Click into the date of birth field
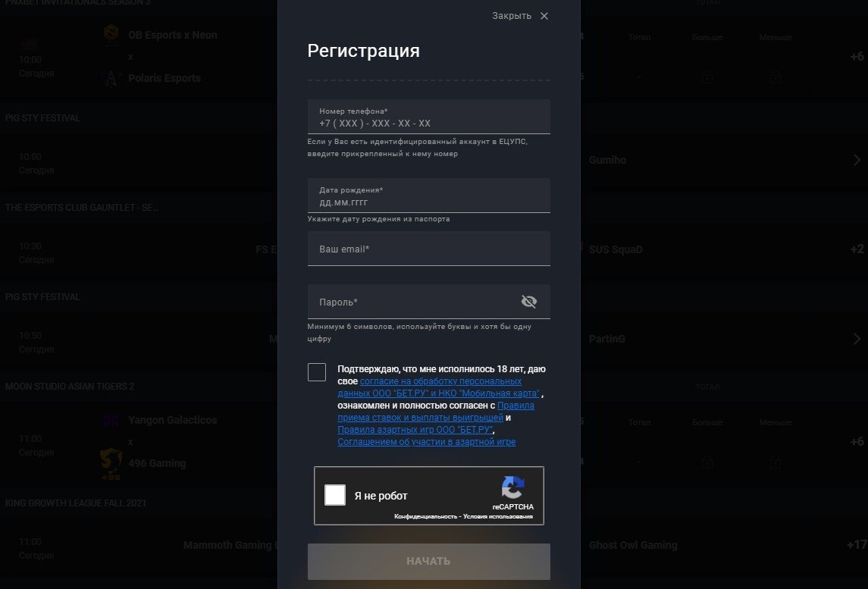 coord(428,196)
